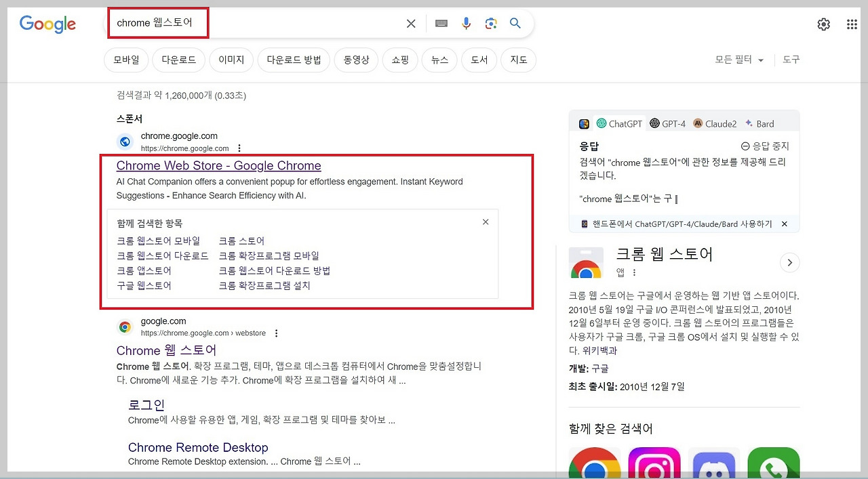Search 크롬 스토어 suggestion
This screenshot has height=479, width=868.
pos(241,241)
